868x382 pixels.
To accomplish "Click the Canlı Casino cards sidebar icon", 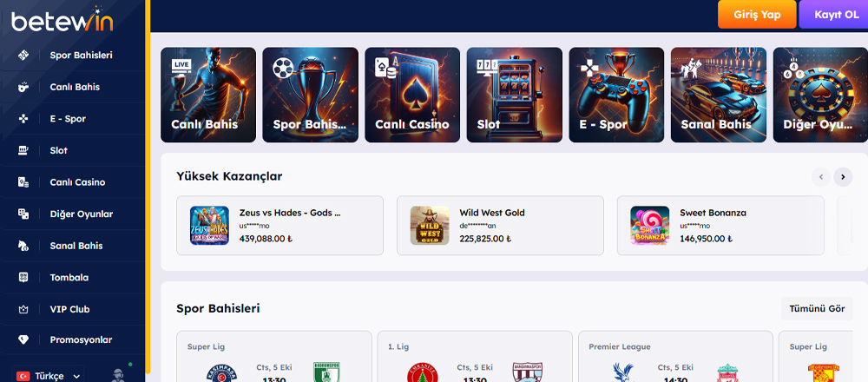I will tap(23, 182).
